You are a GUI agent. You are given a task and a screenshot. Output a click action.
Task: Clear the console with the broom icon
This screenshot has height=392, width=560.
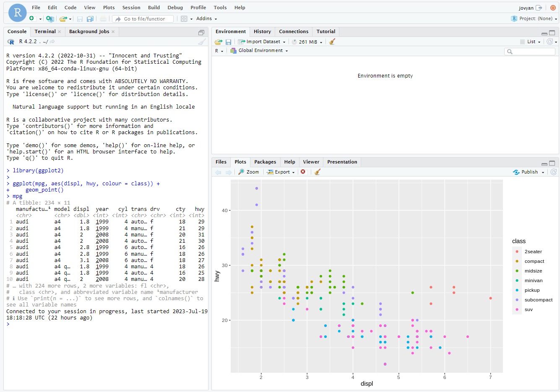(x=202, y=42)
